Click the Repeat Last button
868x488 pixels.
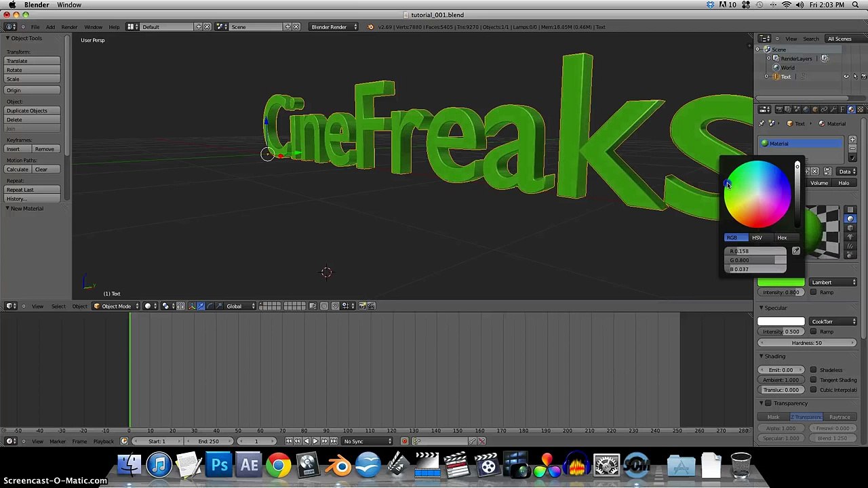33,190
